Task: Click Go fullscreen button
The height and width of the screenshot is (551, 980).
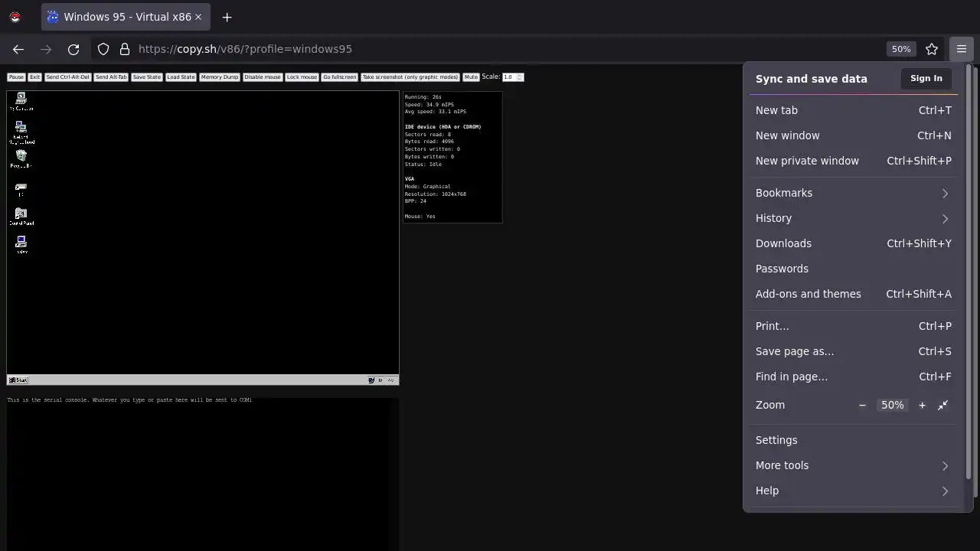Action: [339, 77]
